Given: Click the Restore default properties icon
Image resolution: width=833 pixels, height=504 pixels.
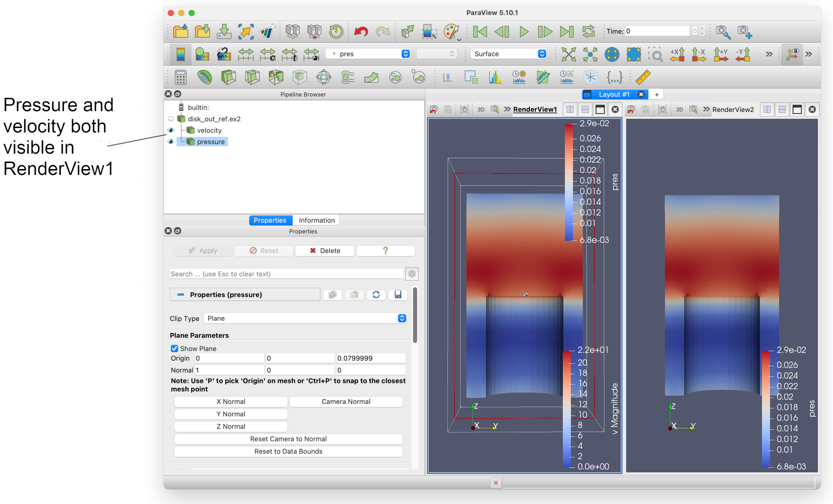Looking at the screenshot, I should 376,294.
